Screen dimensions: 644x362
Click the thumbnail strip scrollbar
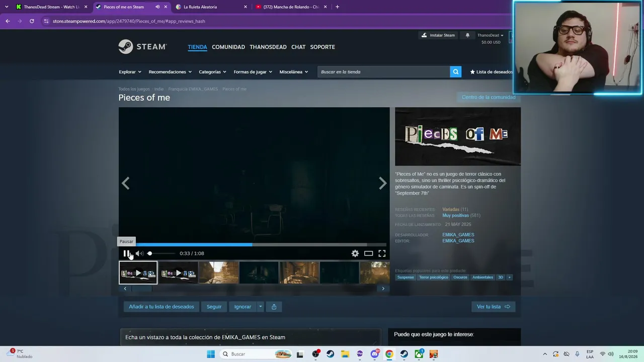(x=254, y=289)
